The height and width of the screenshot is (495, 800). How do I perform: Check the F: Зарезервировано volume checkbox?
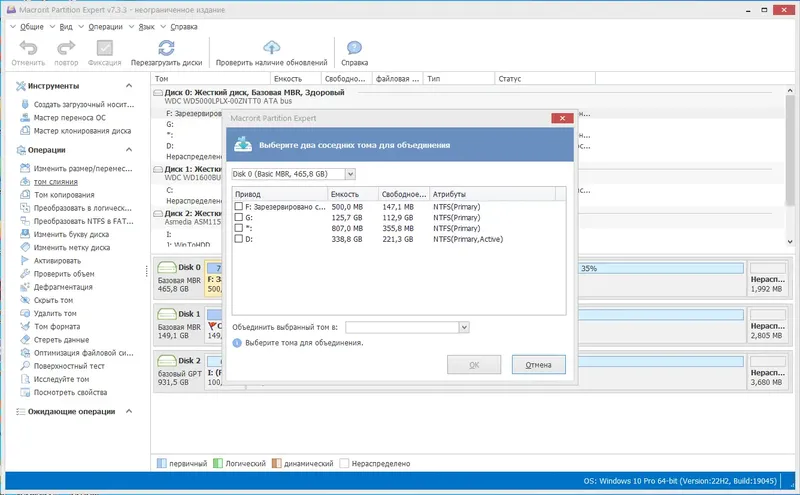(x=238, y=207)
